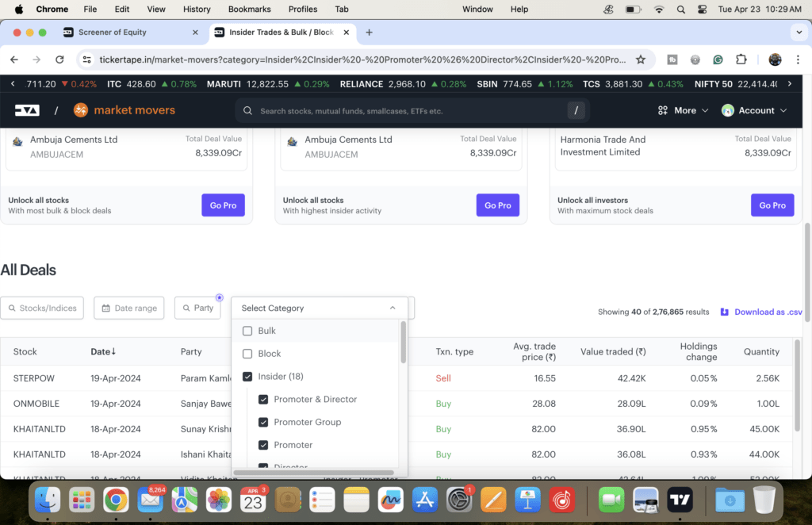This screenshot has width=812, height=525.
Task: Click the deals table vertical scrollbar
Action: point(798,386)
